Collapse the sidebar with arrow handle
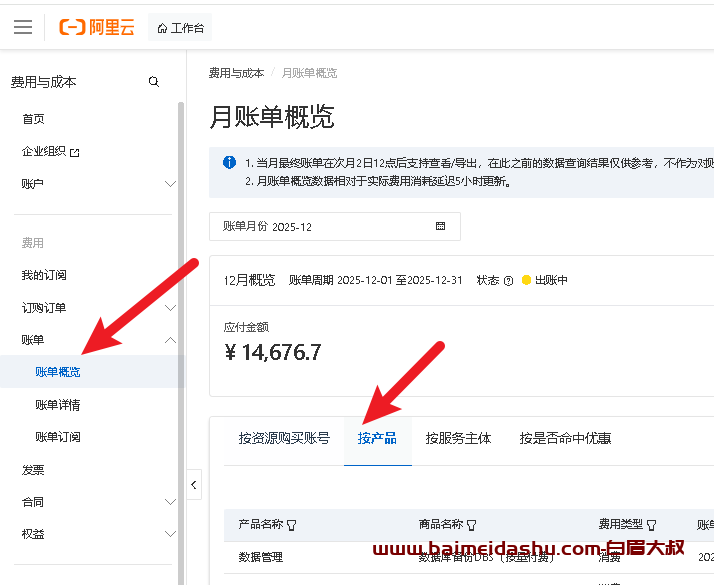Viewport: 714px width, 585px height. click(194, 485)
